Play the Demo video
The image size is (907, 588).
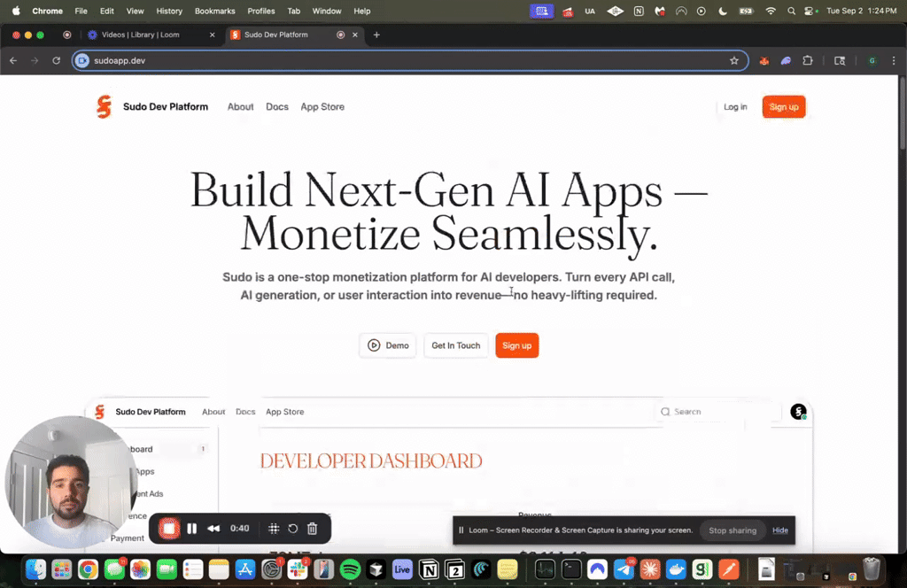click(x=388, y=345)
